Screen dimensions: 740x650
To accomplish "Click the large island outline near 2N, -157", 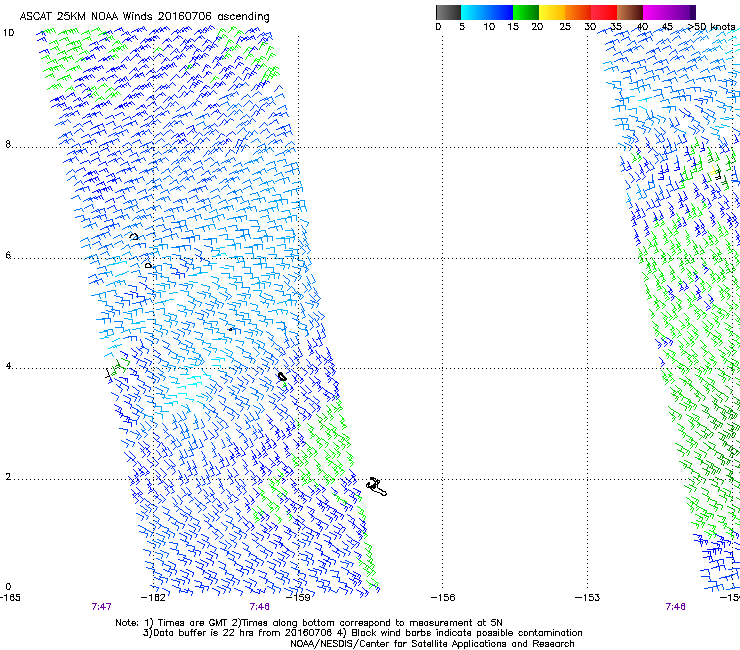I will pos(377,487).
